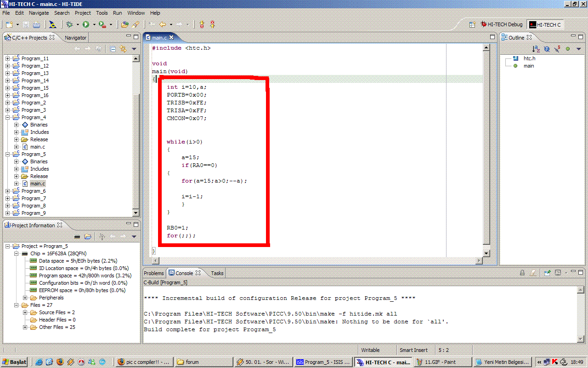
Task: Open the Project Information view menu arrow
Action: tap(134, 236)
